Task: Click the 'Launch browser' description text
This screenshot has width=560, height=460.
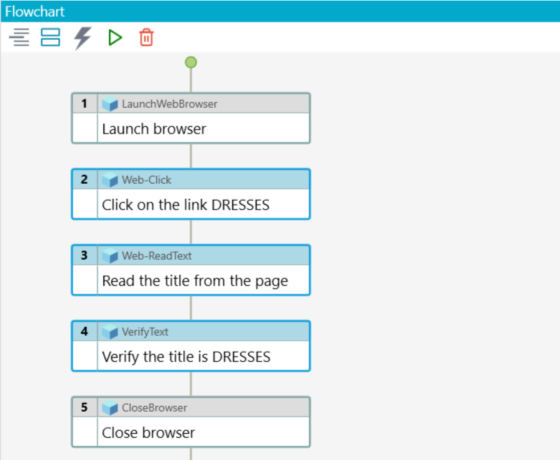Action: [x=154, y=129]
